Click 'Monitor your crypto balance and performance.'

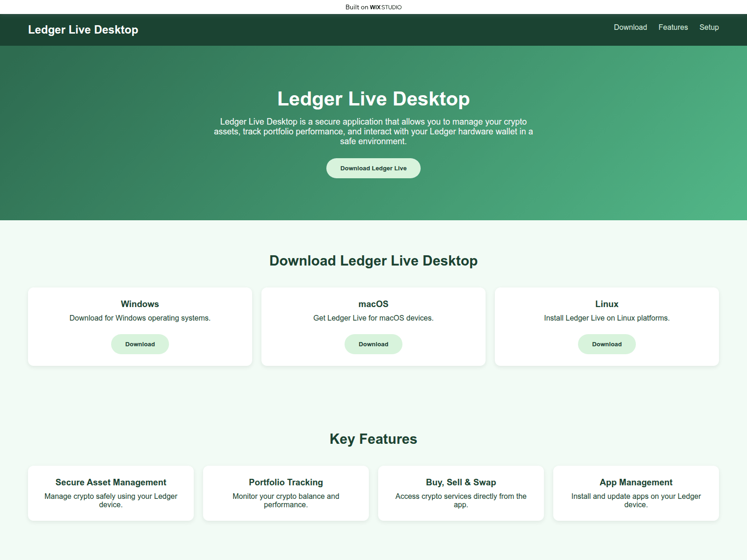pyautogui.click(x=286, y=500)
